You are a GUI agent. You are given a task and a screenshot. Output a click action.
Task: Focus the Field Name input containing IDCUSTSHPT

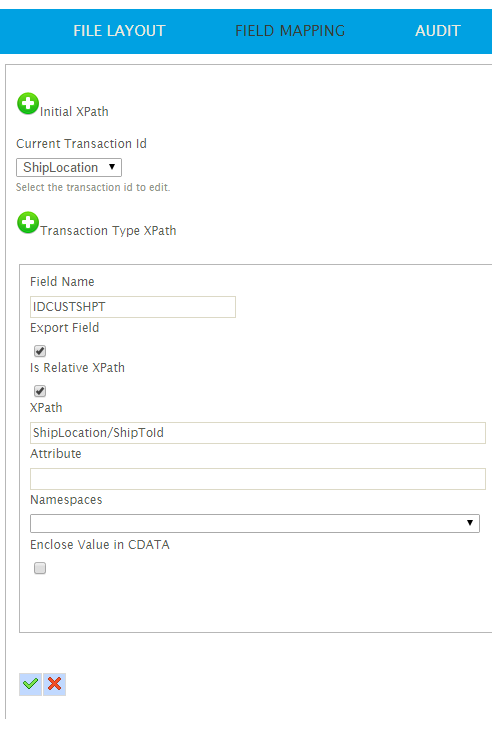[x=133, y=307]
